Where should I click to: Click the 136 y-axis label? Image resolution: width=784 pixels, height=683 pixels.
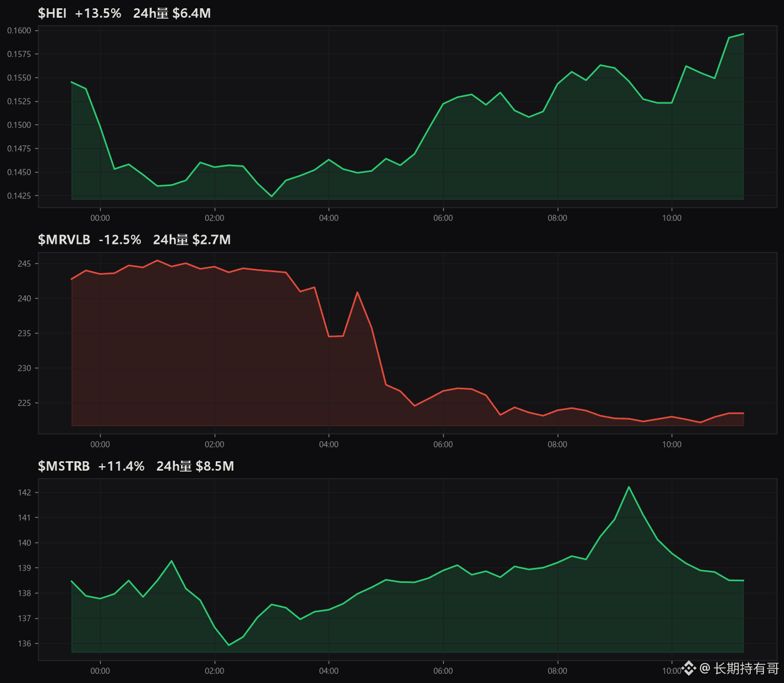[24, 644]
